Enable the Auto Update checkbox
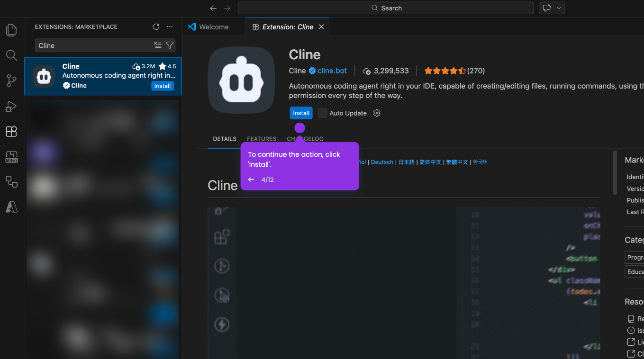 (x=322, y=113)
